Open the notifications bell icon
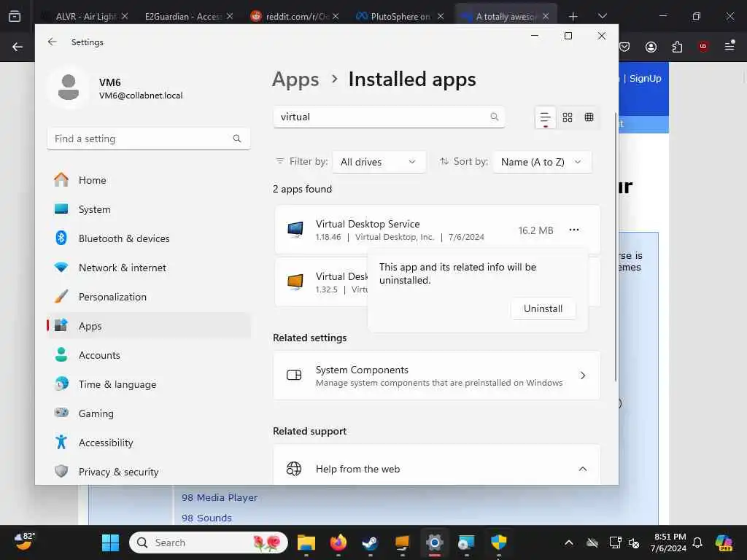Image resolution: width=747 pixels, height=560 pixels. (697, 542)
